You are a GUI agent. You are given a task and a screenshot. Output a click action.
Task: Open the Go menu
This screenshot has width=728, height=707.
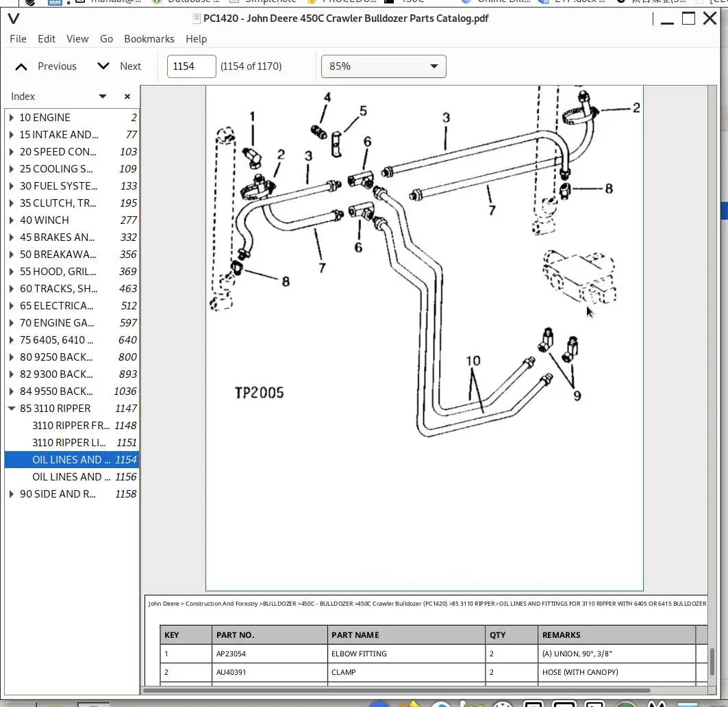tap(106, 39)
